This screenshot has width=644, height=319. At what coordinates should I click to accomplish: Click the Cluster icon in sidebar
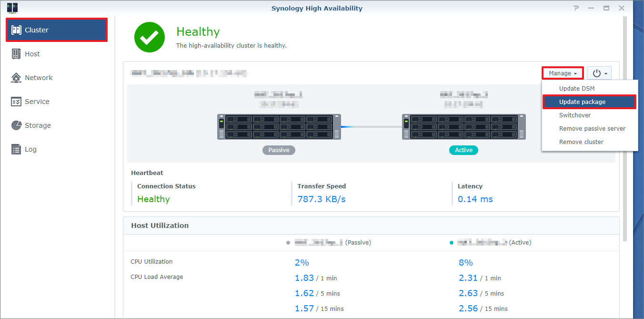(17, 30)
